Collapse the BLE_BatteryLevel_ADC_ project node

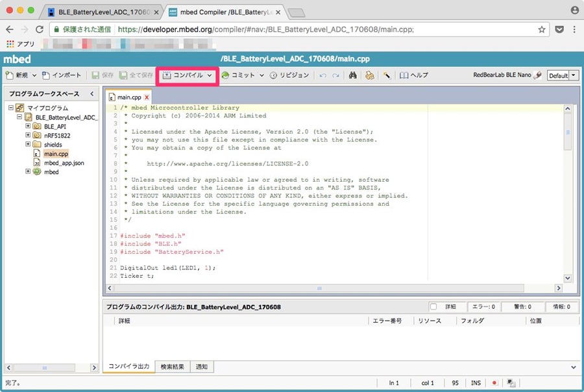[19, 117]
